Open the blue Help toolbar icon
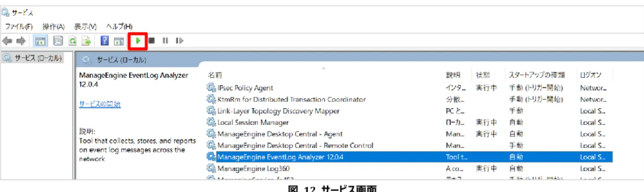 click(x=105, y=41)
